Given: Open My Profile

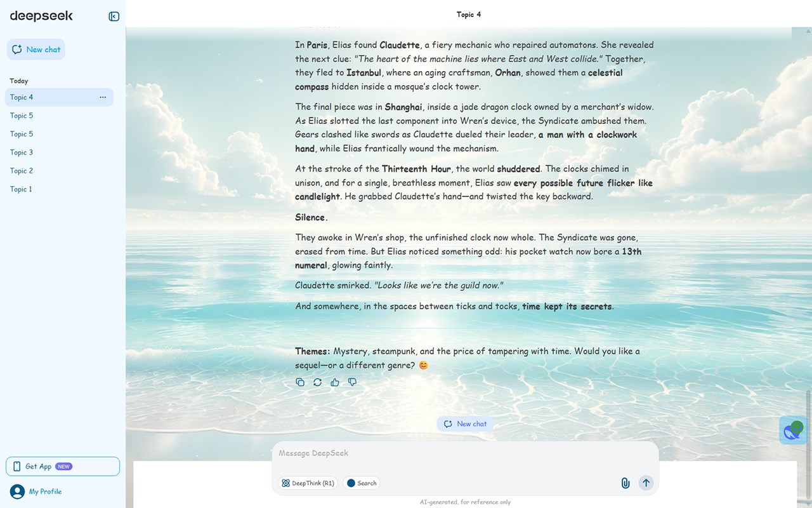Looking at the screenshot, I should tap(45, 491).
